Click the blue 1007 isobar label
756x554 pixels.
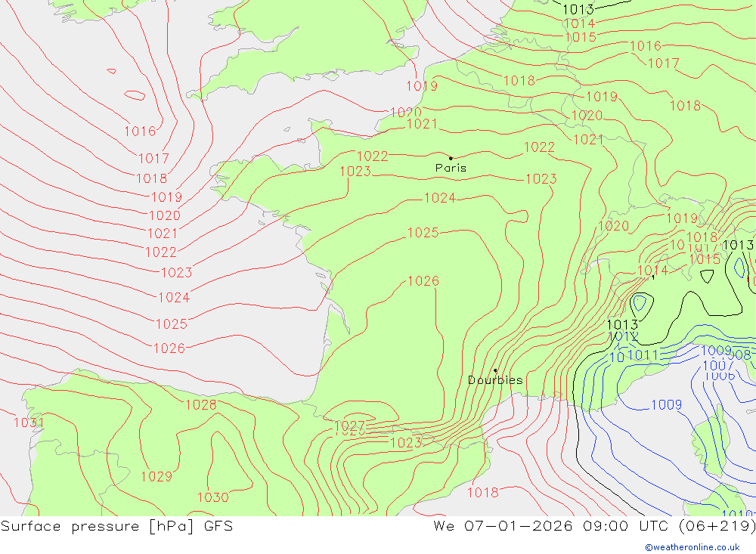(718, 366)
